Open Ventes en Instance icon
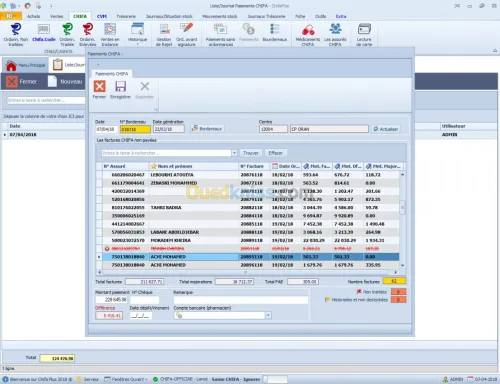 pos(110,29)
